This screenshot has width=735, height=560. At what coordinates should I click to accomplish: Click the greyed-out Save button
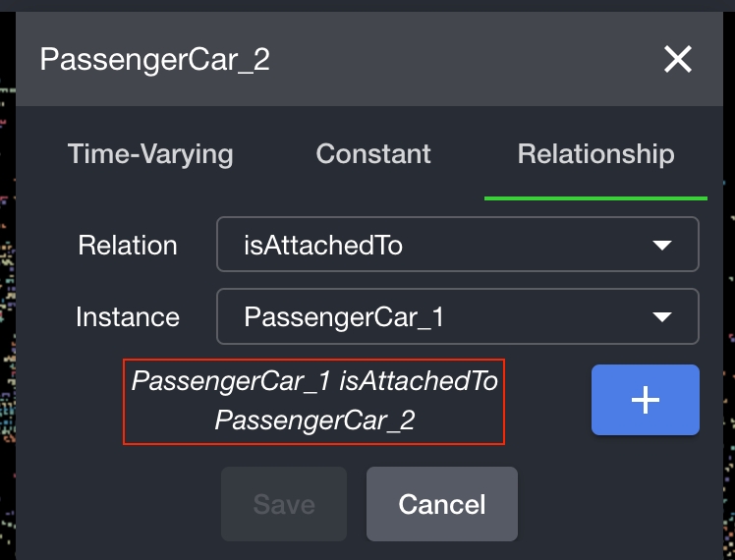(284, 504)
